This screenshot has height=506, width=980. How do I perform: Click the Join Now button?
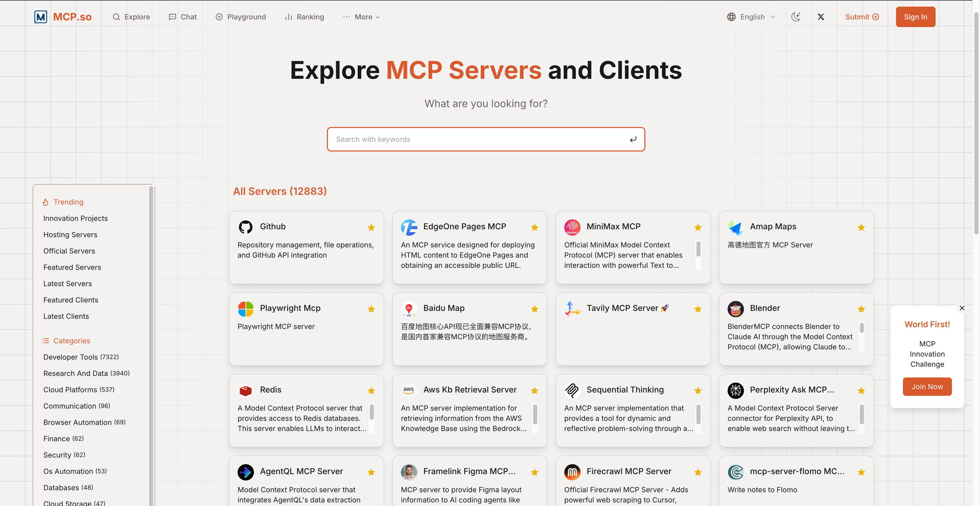[x=927, y=387]
